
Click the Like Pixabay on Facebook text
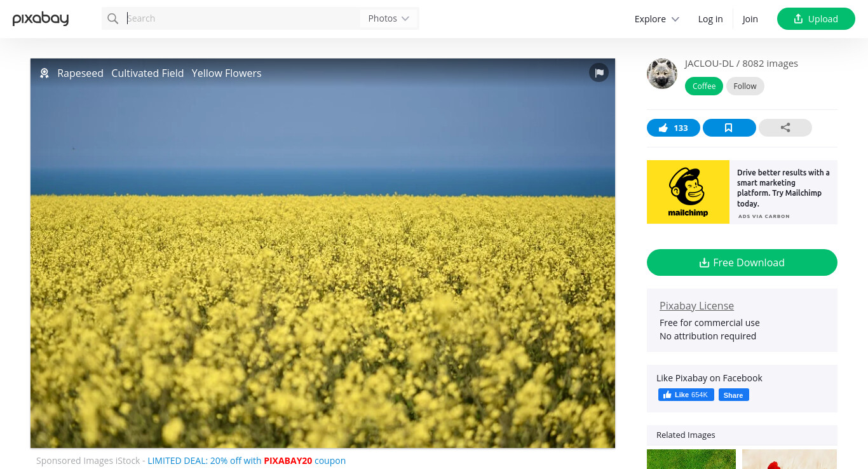coord(709,378)
